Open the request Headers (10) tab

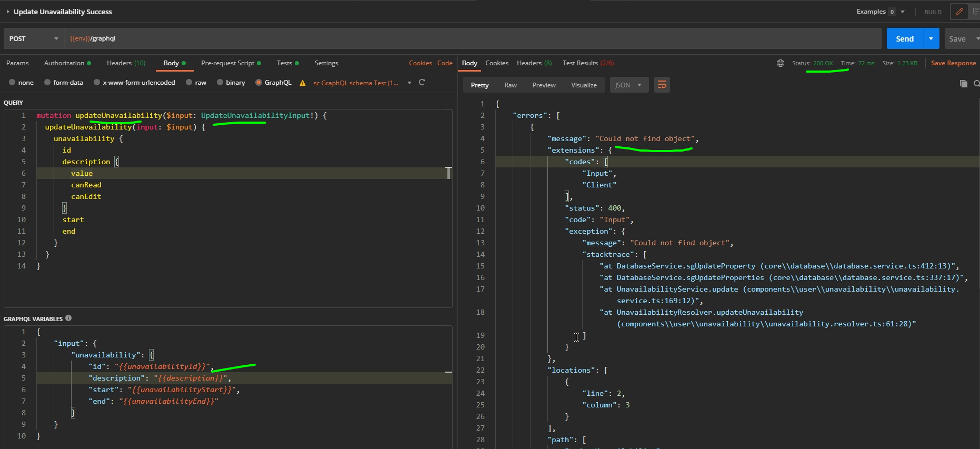click(x=126, y=63)
